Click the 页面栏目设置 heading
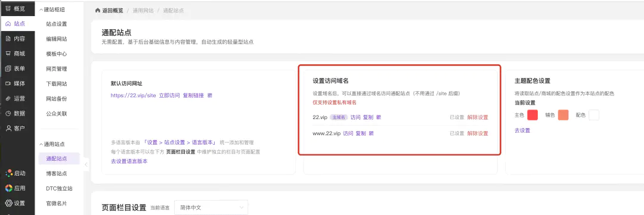 click(123, 208)
